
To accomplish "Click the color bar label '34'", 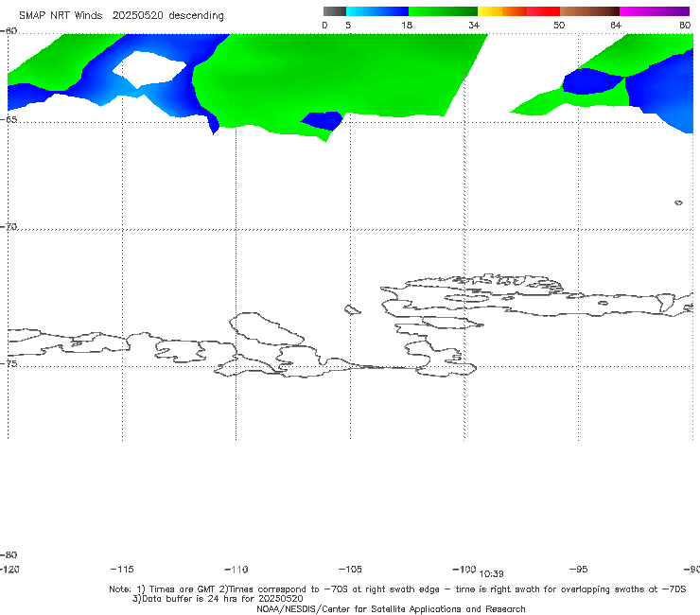I will [x=474, y=25].
